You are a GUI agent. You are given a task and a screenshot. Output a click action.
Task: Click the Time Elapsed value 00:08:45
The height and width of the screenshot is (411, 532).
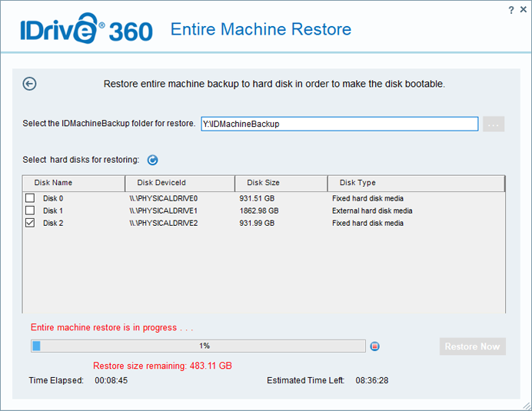[111, 380]
